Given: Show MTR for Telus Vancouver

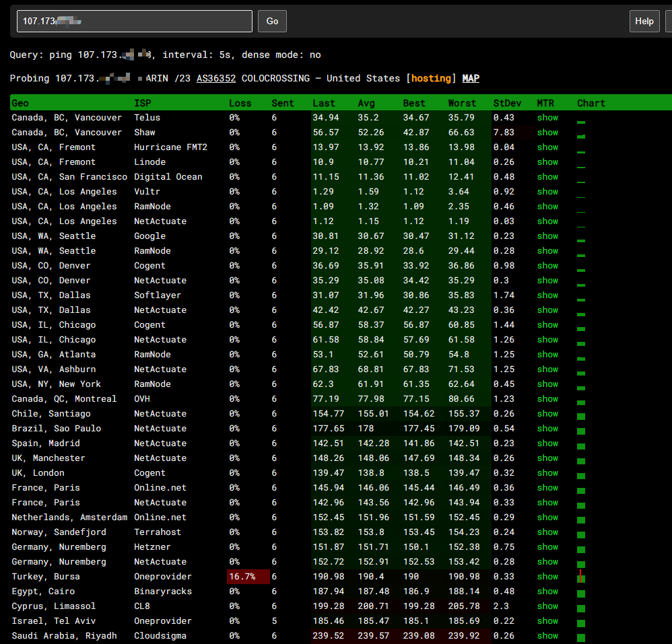Looking at the screenshot, I should pos(547,118).
